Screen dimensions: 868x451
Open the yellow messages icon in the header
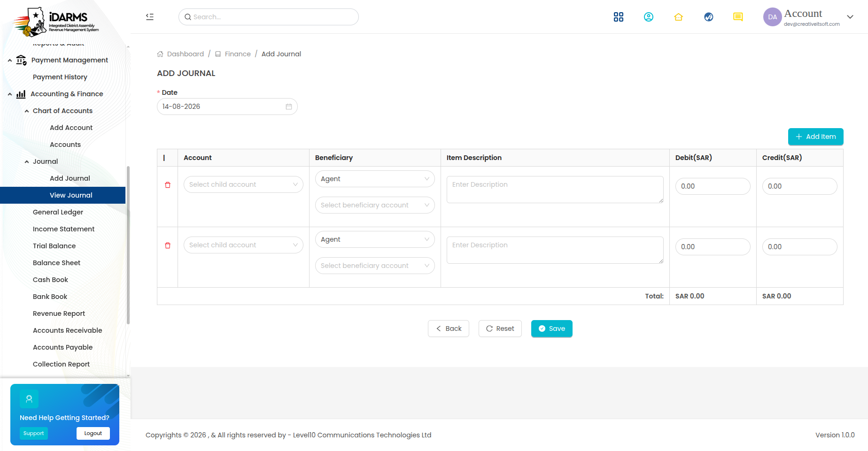[738, 17]
